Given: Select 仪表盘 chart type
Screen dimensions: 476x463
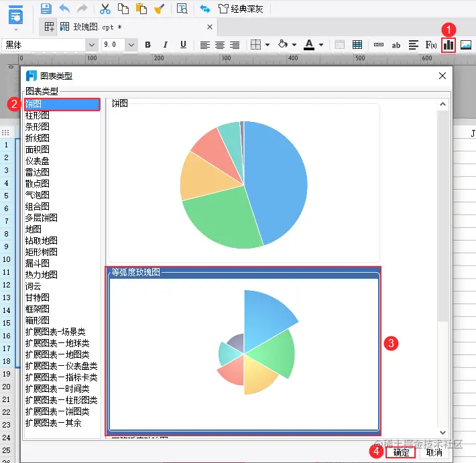Looking at the screenshot, I should coord(62,161).
